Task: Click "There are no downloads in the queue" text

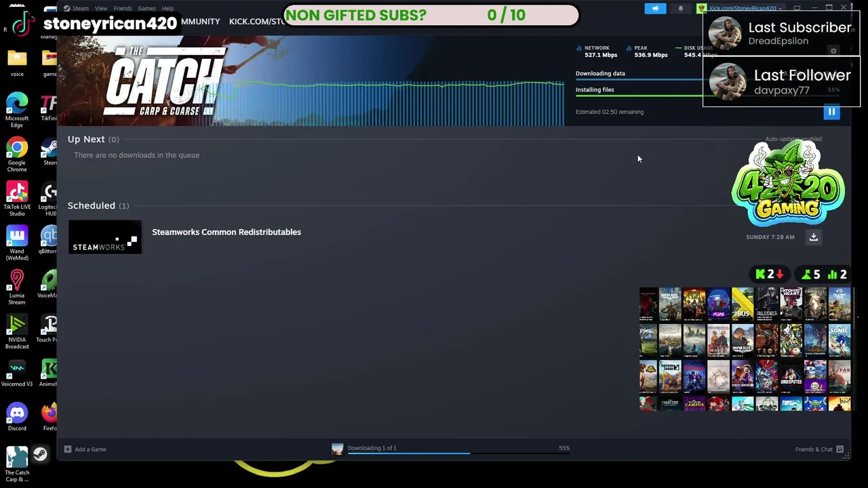Action: (136, 155)
